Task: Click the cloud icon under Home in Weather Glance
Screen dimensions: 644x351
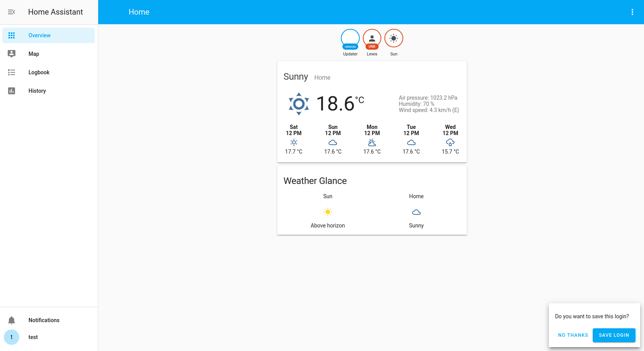Action: [x=416, y=212]
